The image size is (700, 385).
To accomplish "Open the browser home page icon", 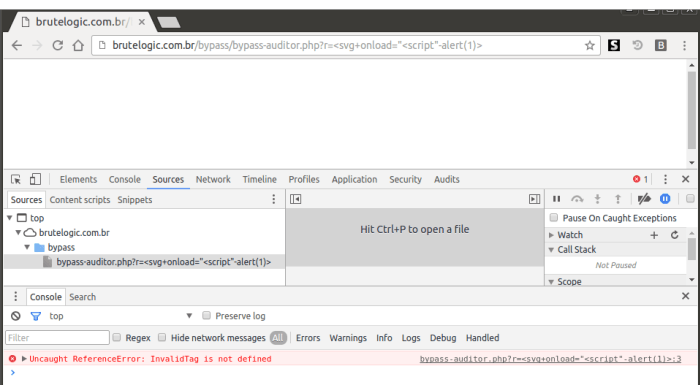I will click(78, 46).
